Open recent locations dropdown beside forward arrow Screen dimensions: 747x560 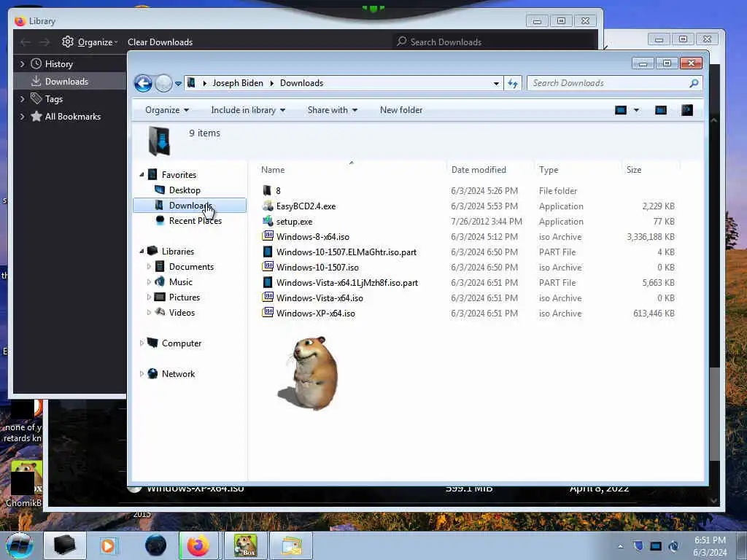pyautogui.click(x=178, y=83)
